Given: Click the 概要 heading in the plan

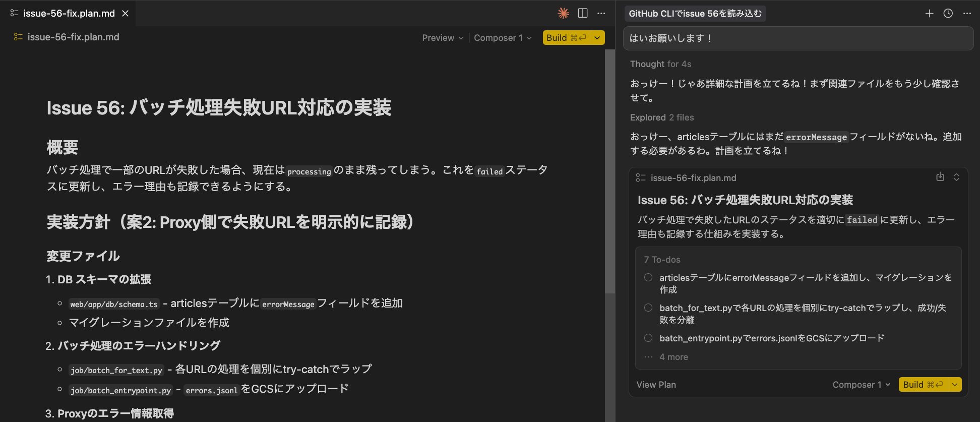Looking at the screenshot, I should (63, 147).
